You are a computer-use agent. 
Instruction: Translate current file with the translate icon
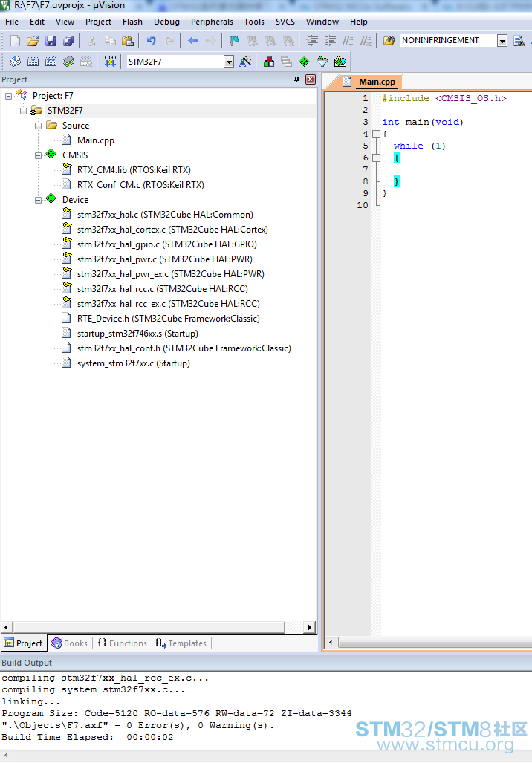[x=15, y=62]
